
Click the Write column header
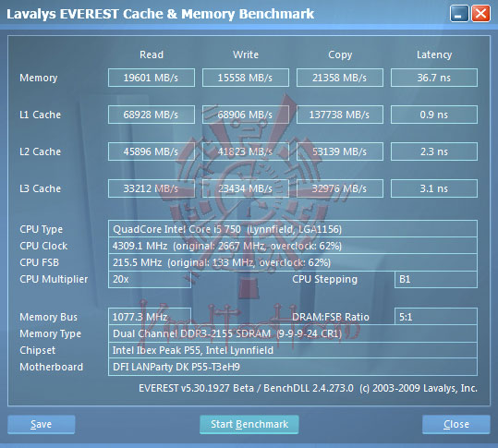(x=246, y=54)
